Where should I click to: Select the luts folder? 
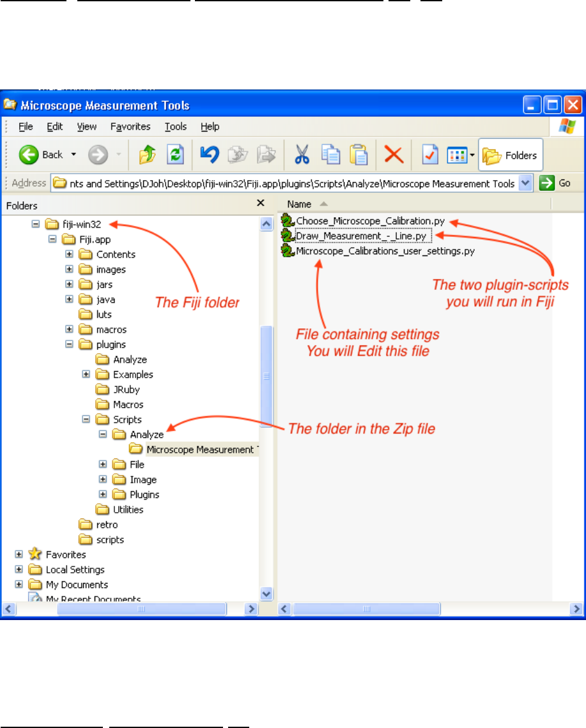95,314
